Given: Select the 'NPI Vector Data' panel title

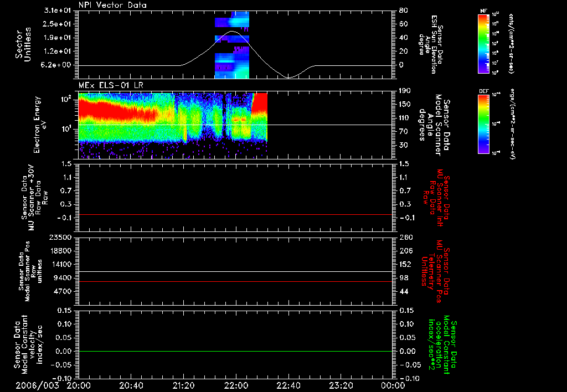Looking at the screenshot, I should (x=112, y=5).
